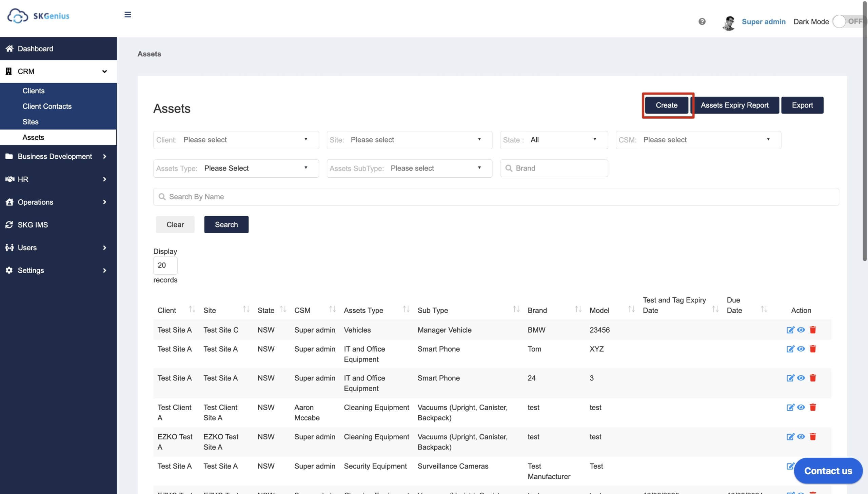The width and height of the screenshot is (868, 494).
Task: Expand the HR sidebar menu
Action: click(58, 179)
